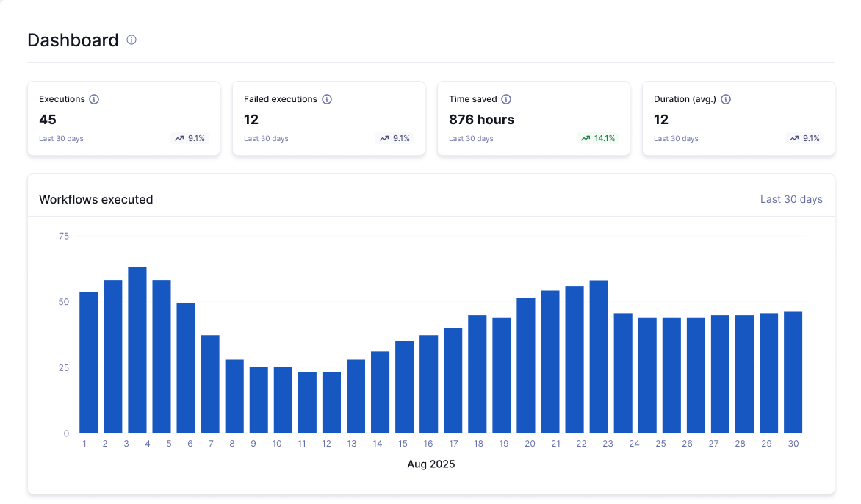Toggle the 14.1% badge on Time saved card
This screenshot has width=861, height=504.
pyautogui.click(x=598, y=138)
